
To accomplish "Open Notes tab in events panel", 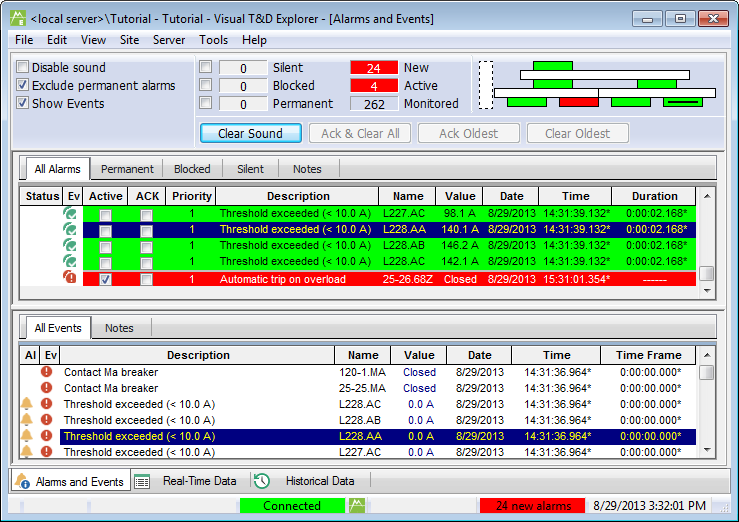I will click(x=119, y=328).
